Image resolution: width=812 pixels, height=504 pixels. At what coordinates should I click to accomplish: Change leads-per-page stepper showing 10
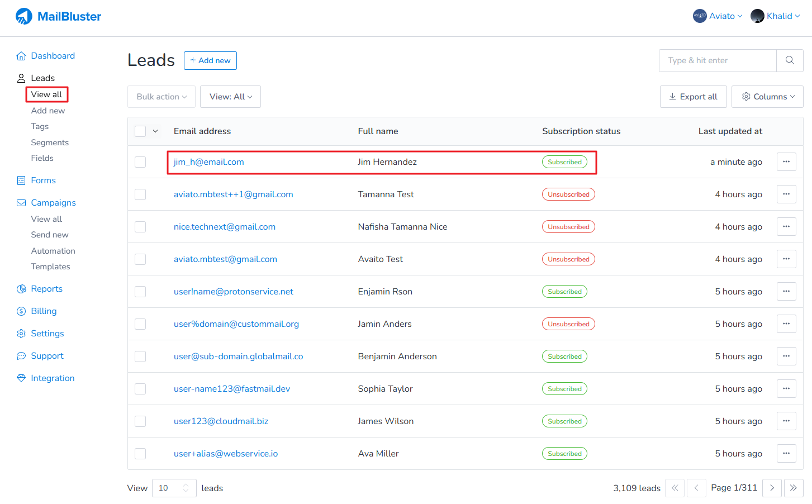click(x=174, y=488)
